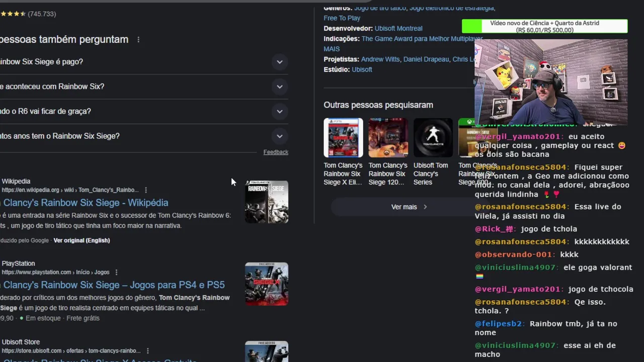
Task: Click chat username @observando-001
Action: coord(513,254)
